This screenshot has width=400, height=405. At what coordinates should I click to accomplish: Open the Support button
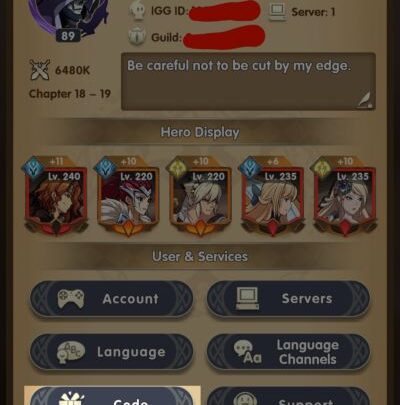point(288,397)
